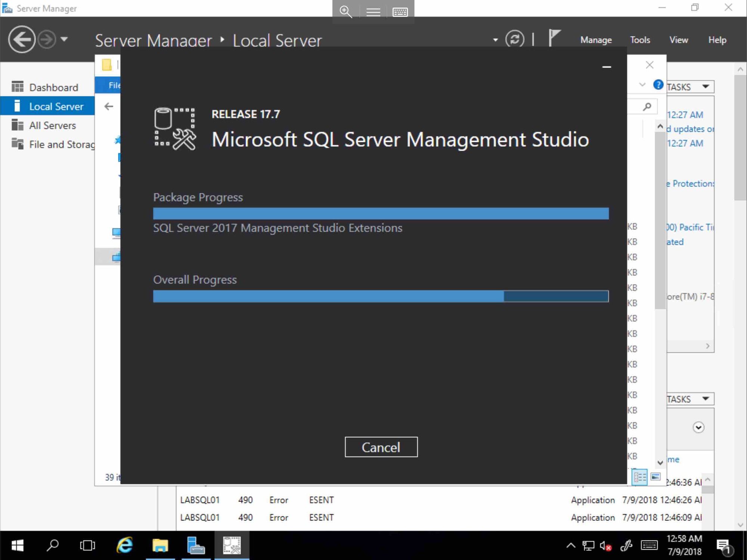
Task: Click Server Manager main scrollbar up arrow
Action: tap(740, 69)
